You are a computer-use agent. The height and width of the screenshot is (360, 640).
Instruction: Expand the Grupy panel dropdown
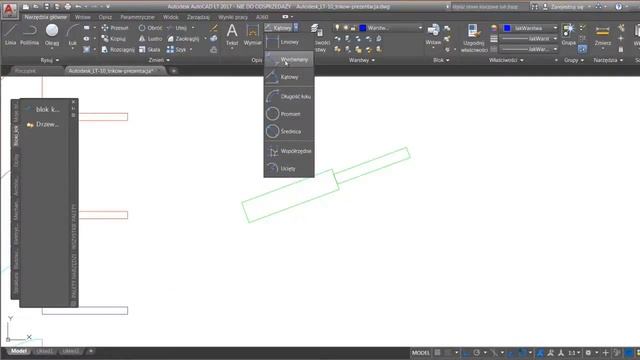point(574,60)
